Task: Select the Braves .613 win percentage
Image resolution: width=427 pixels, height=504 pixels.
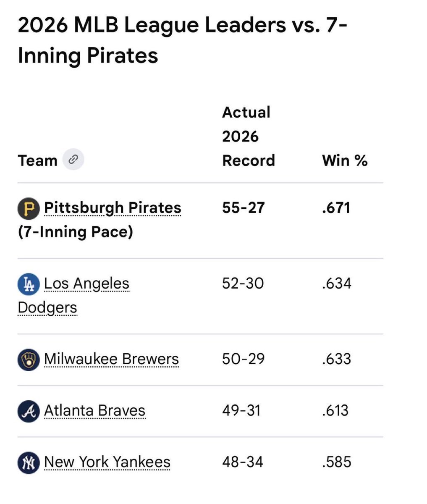Action: point(335,410)
